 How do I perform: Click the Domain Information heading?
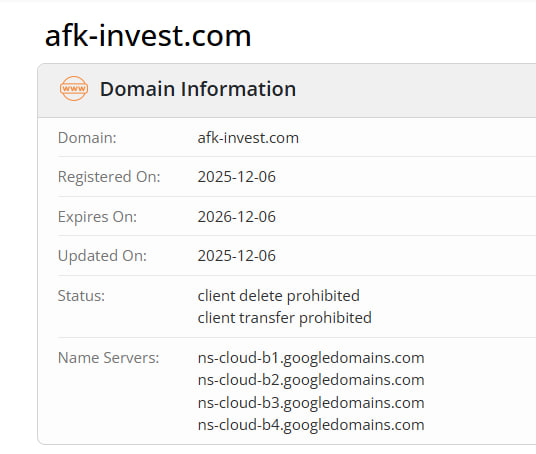[198, 89]
